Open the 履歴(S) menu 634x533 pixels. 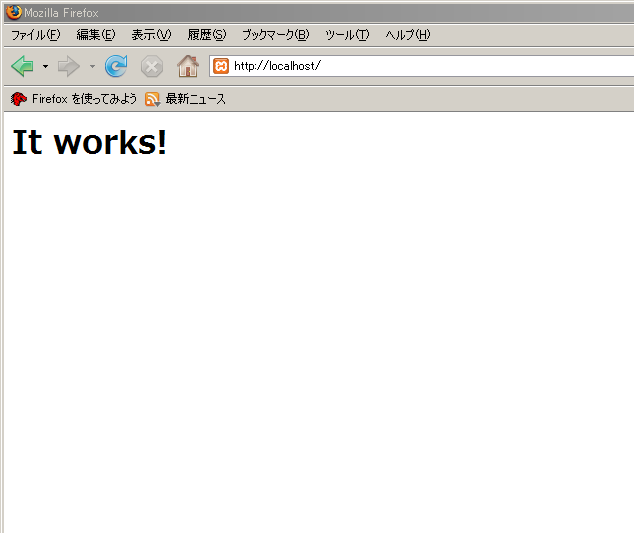pos(207,35)
